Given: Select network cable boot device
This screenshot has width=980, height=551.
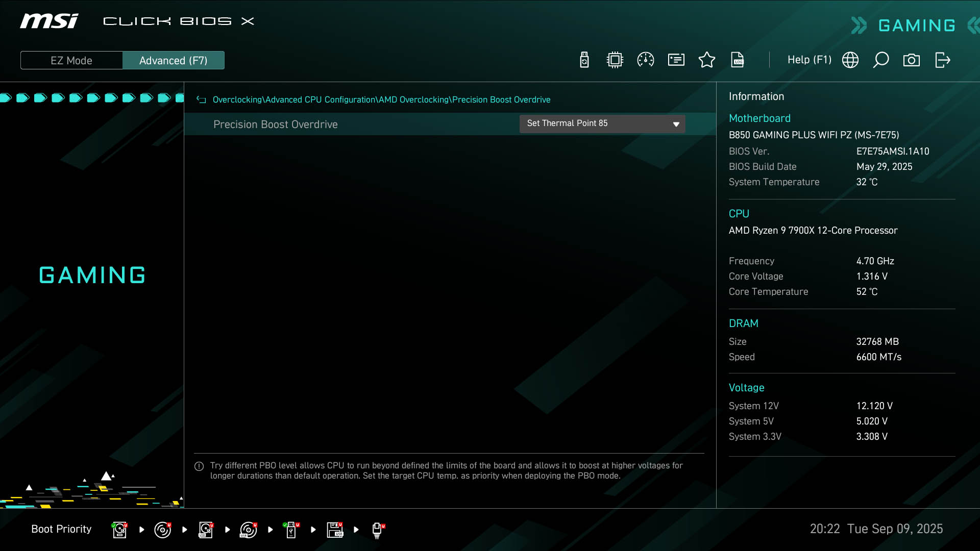Looking at the screenshot, I should tap(378, 530).
